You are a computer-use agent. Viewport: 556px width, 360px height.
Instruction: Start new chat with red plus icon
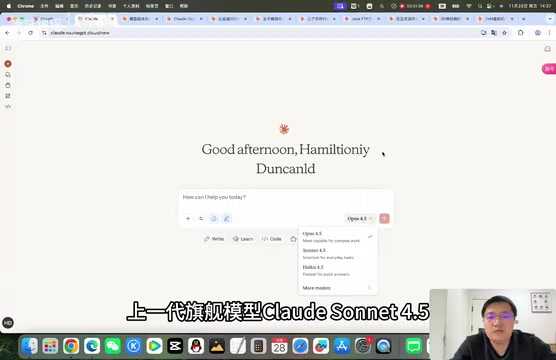point(8,64)
